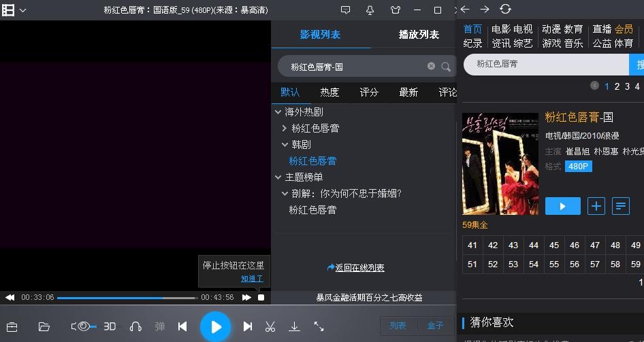Open file via folder icon
Viewport: 644px width, 342px height.
[44, 326]
